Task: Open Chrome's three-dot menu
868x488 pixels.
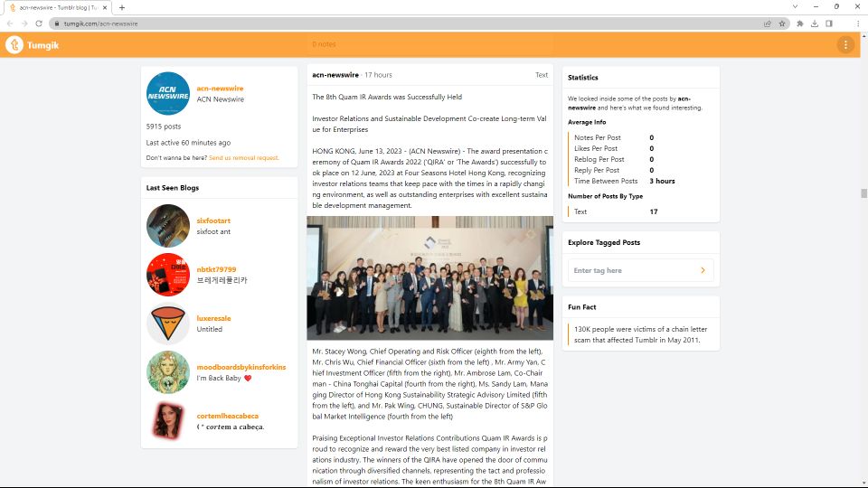Action: tap(858, 23)
